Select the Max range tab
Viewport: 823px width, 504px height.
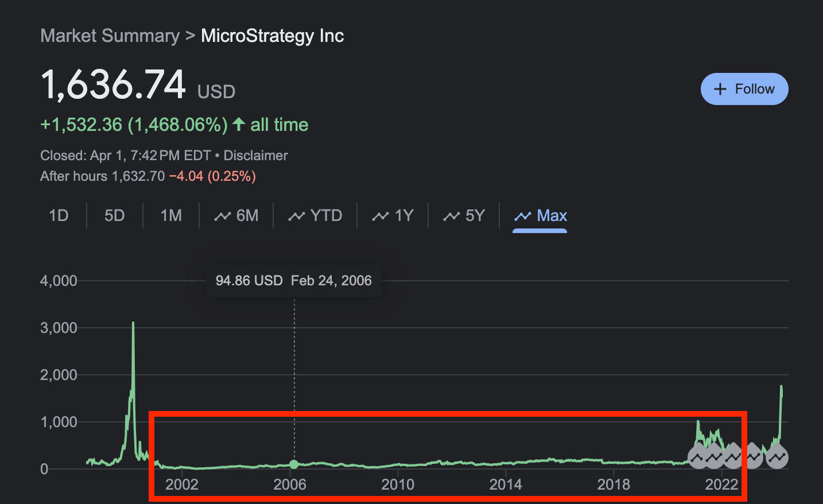click(x=540, y=216)
